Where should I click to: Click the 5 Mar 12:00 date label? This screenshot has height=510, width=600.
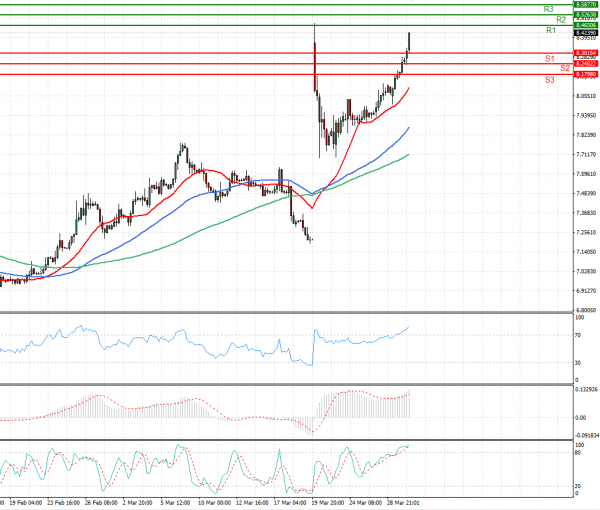click(x=175, y=503)
